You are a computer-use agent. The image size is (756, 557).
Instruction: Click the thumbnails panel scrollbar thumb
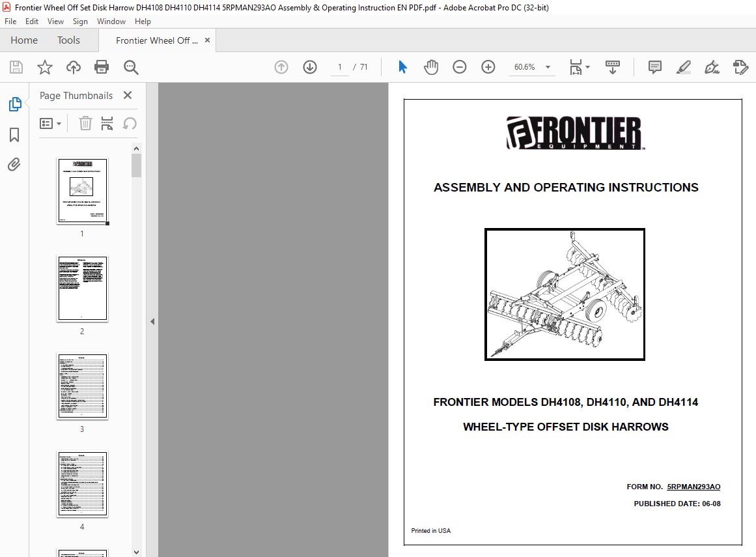pos(137,165)
